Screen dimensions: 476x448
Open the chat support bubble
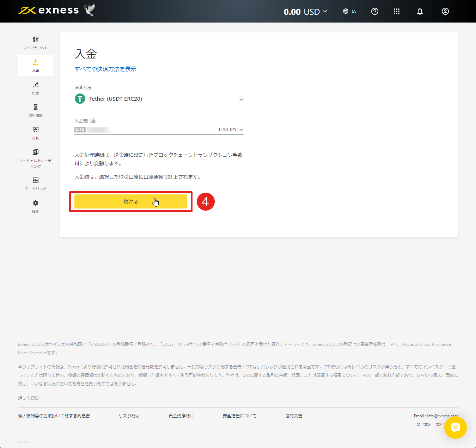tap(456, 428)
